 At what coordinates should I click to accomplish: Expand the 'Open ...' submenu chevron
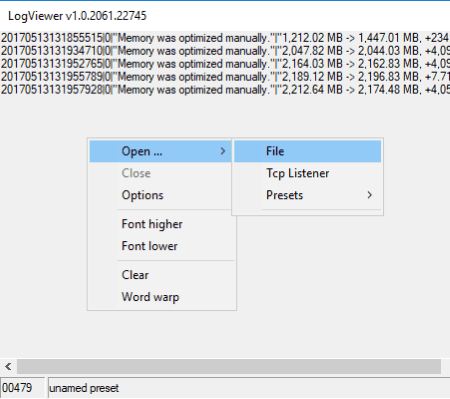point(223,151)
